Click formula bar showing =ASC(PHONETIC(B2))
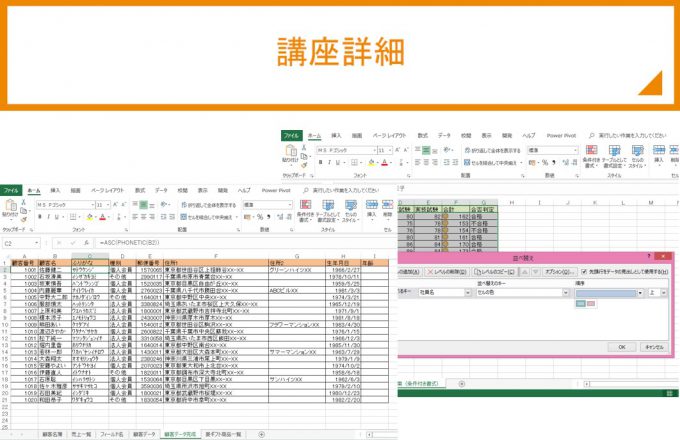This screenshot has width=680, height=440. (245, 243)
